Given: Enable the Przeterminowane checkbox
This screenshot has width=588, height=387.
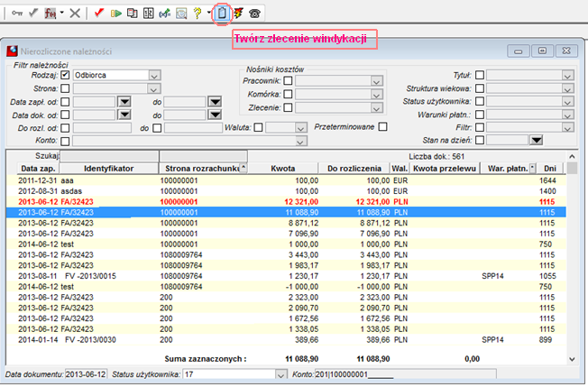Looking at the screenshot, I should click(382, 127).
